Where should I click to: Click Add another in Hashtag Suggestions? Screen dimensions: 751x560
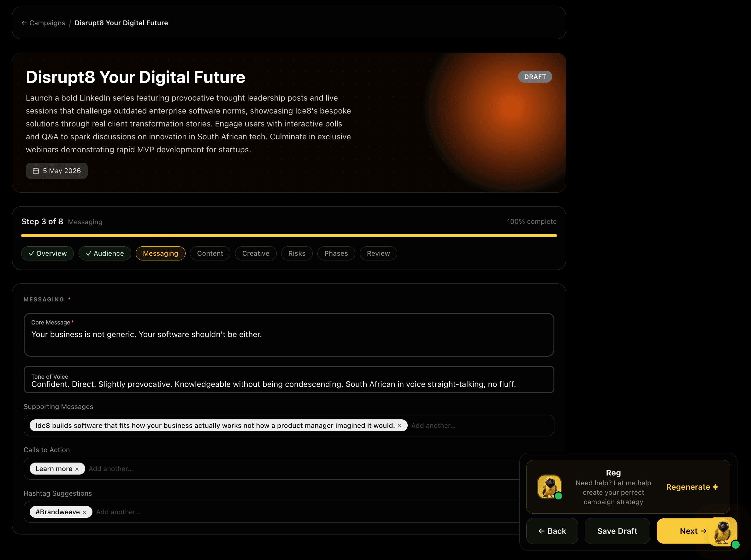point(118,512)
